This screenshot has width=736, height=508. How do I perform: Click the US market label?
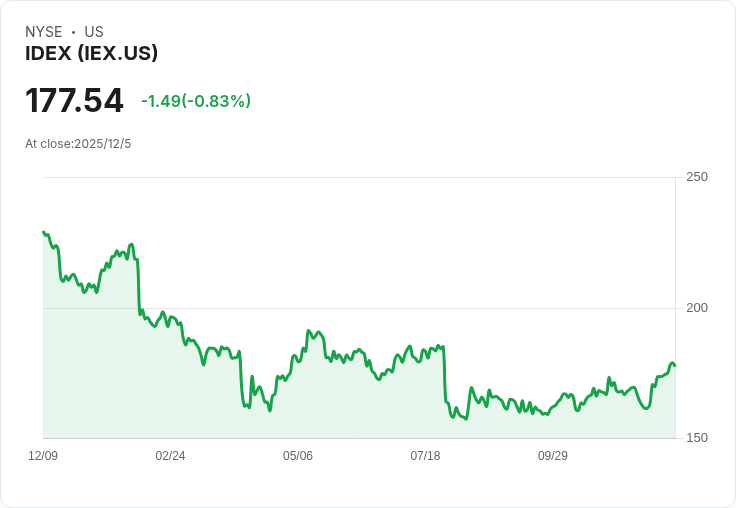pos(94,32)
